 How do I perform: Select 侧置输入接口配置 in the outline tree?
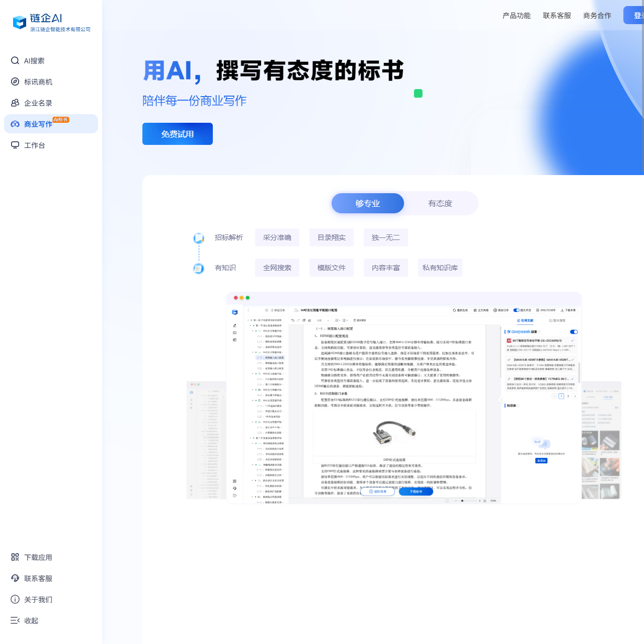(x=272, y=358)
